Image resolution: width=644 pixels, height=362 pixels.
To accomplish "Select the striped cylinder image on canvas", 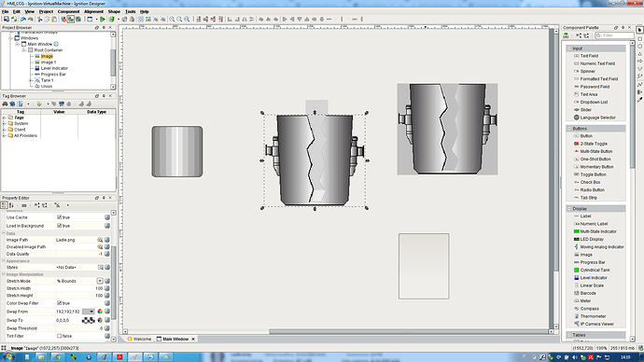I will [177, 151].
